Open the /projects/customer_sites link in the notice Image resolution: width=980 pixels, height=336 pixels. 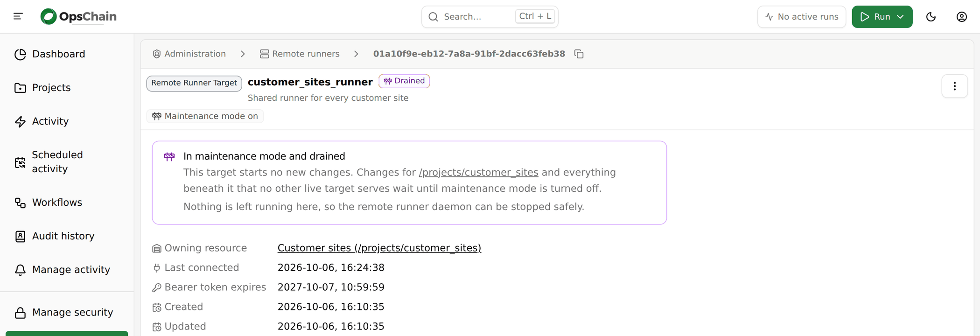[478, 173]
